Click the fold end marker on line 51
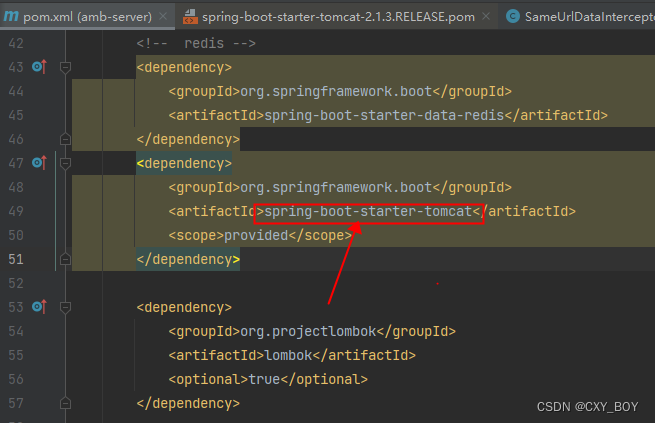The width and height of the screenshot is (655, 423). tap(66, 259)
